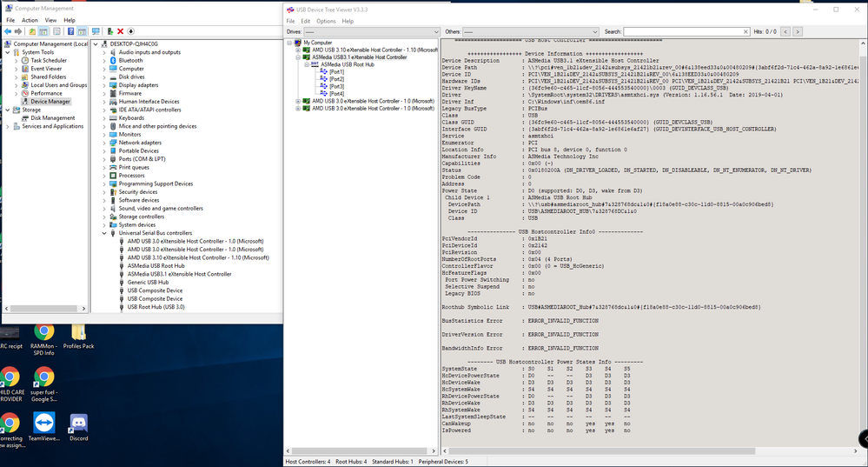This screenshot has width=868, height=467.
Task: Click the Back arrow in Computer Management toolbar
Action: tap(8, 31)
